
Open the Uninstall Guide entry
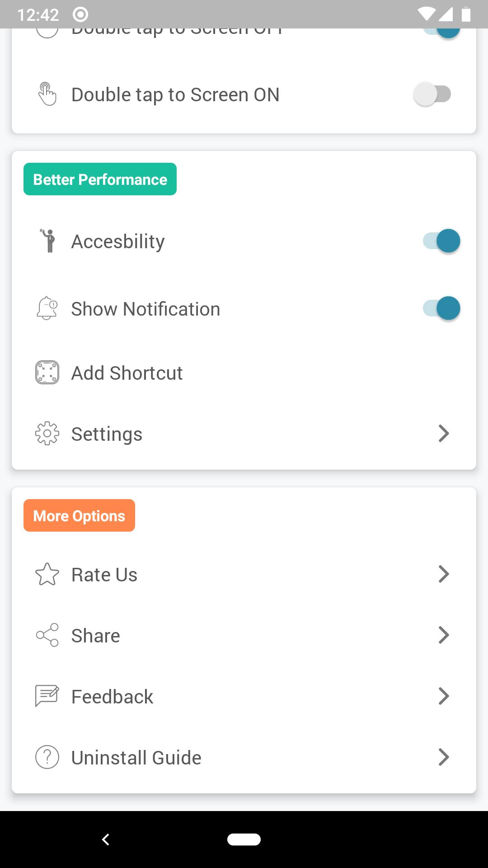point(244,757)
